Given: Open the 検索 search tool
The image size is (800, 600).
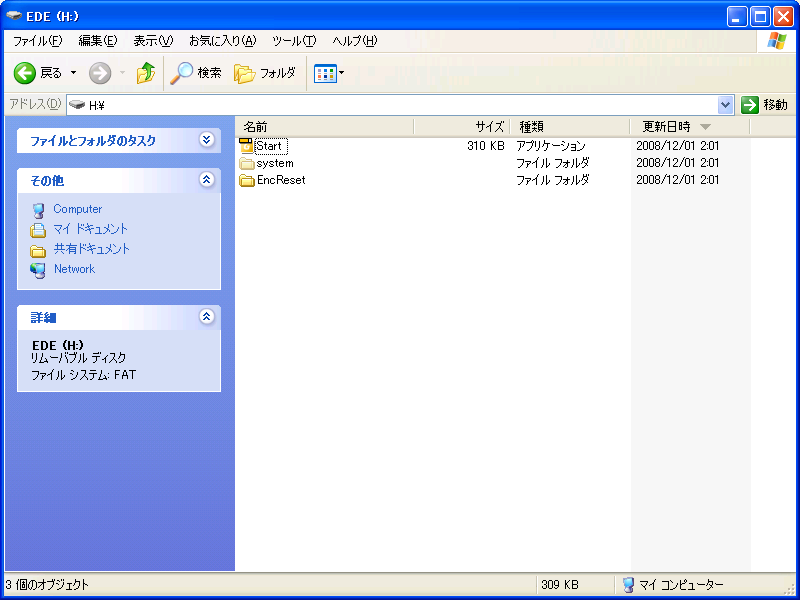Looking at the screenshot, I should coord(196,73).
